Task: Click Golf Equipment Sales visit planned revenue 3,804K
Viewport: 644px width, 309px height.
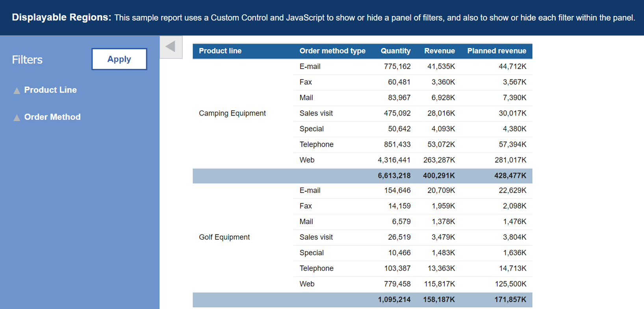Action: pos(514,237)
